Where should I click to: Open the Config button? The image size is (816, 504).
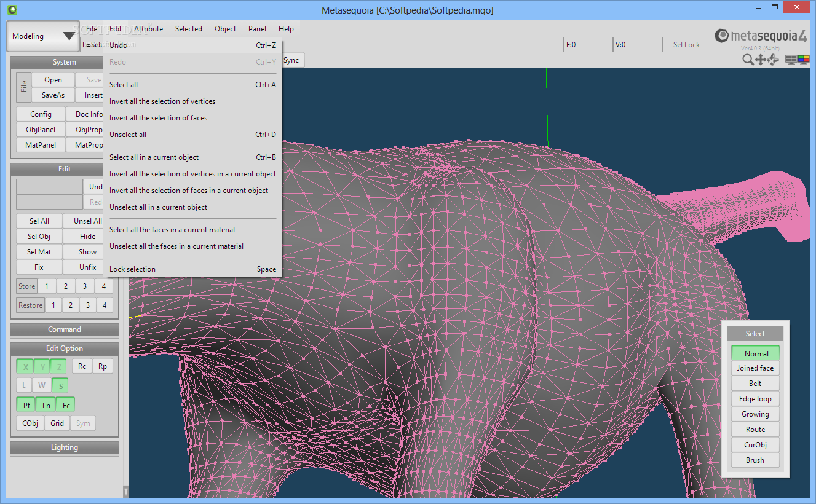(41, 114)
